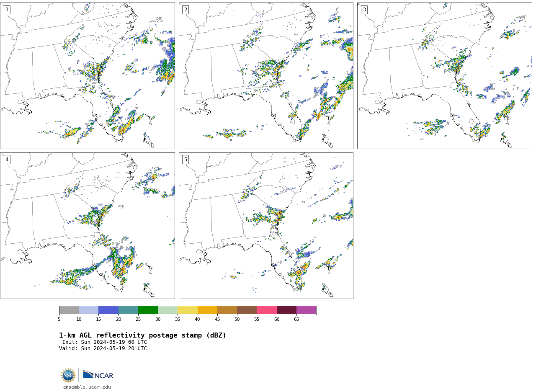536x392 pixels.
Task: Click the ensemble.ucar.edu text
Action: coord(87,387)
